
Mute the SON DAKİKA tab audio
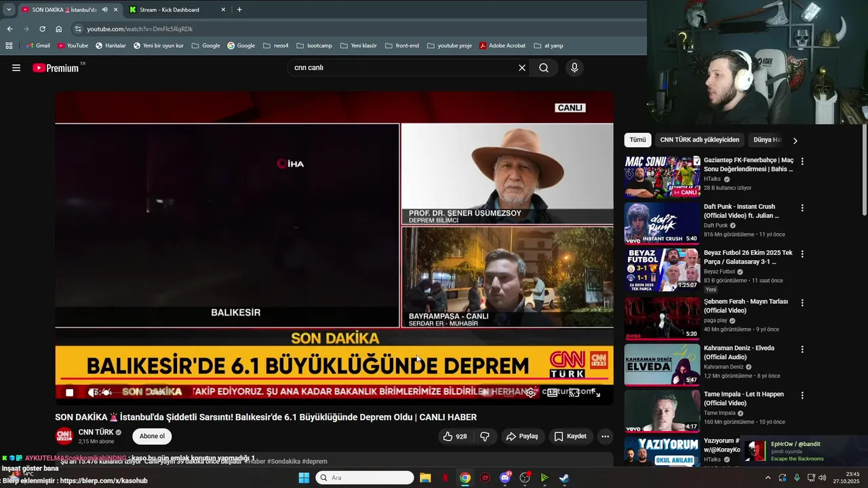(x=104, y=9)
